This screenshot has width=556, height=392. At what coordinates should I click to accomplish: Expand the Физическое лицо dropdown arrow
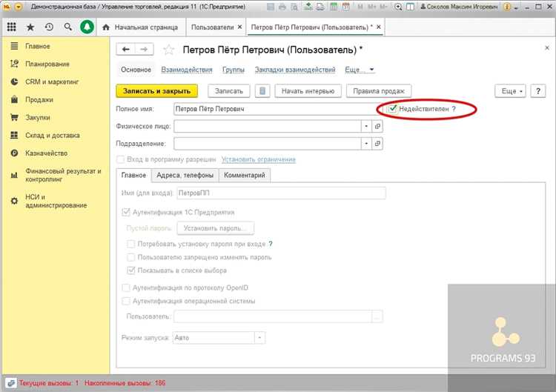pos(366,126)
